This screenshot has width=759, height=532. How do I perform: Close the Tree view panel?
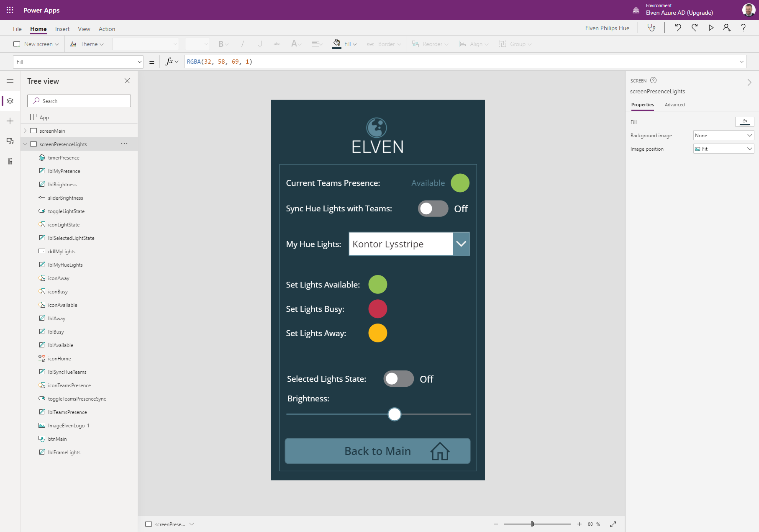127,81
